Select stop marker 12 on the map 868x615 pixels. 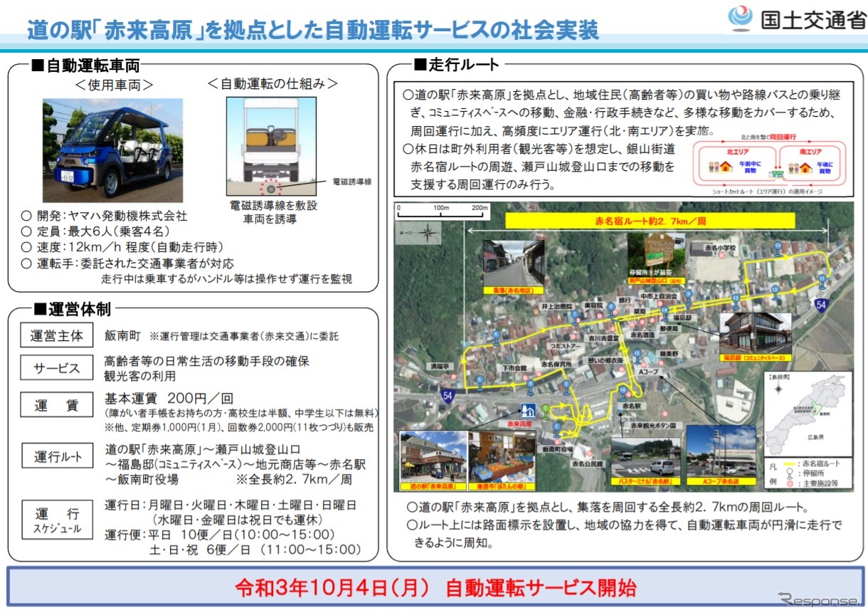pyautogui.click(x=776, y=292)
